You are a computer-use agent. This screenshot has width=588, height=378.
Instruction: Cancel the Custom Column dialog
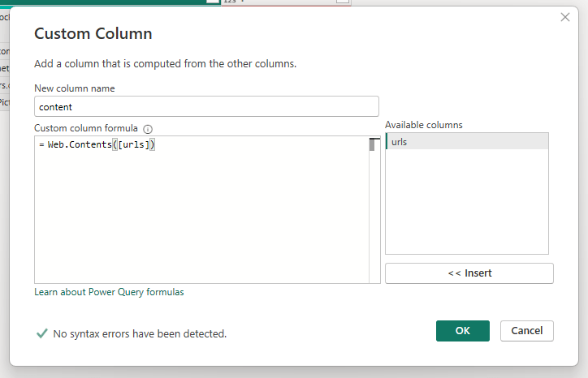click(x=527, y=331)
